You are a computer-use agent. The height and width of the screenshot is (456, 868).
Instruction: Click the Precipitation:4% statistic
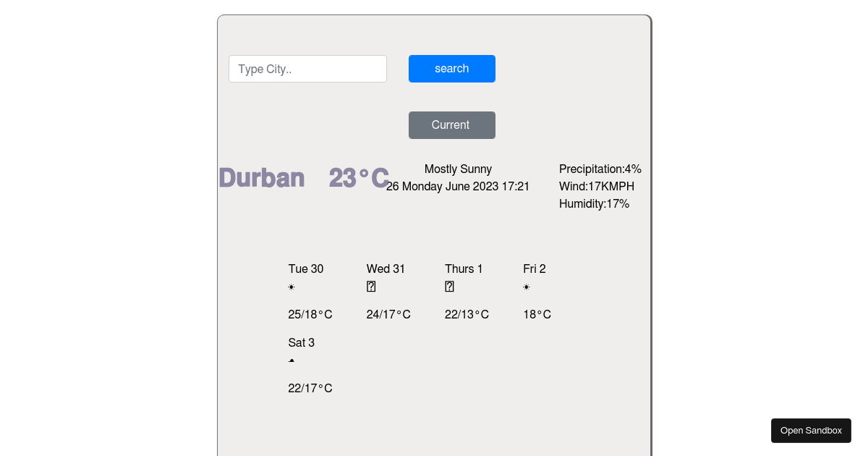click(600, 169)
